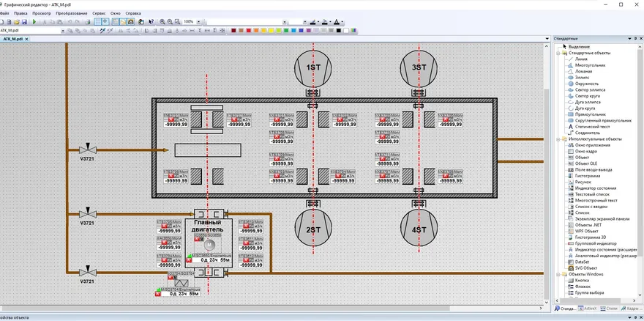Viewport: 644px width, 321px height.
Task: Open the font size dropdown
Action: pos(304,22)
